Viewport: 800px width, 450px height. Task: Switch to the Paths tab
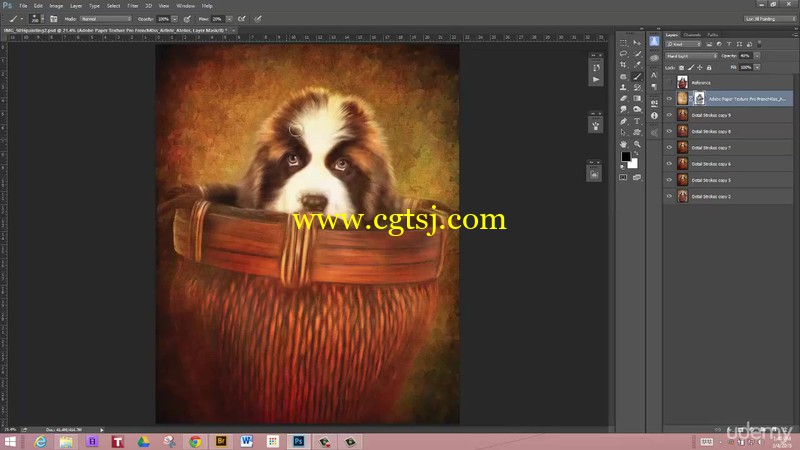[713, 35]
